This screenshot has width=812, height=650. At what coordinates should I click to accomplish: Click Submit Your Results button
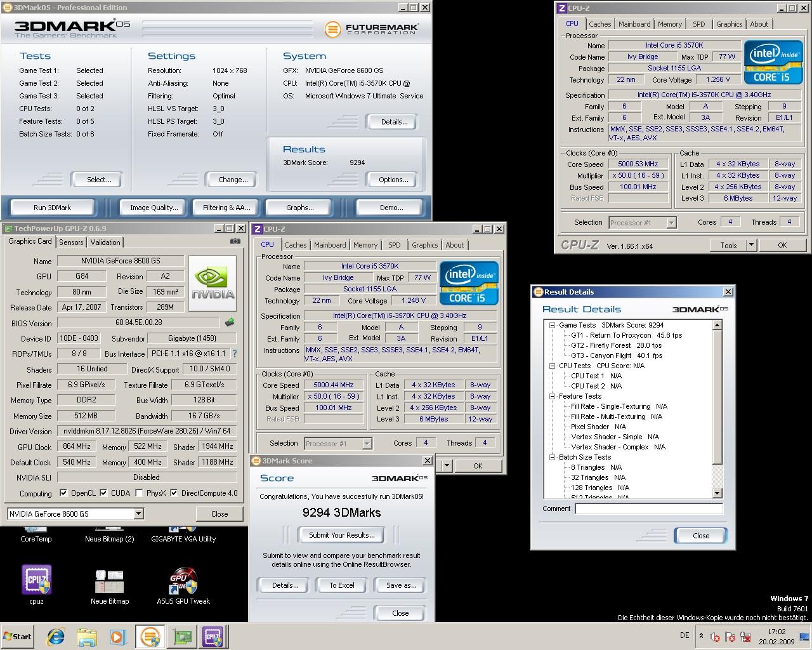point(342,535)
